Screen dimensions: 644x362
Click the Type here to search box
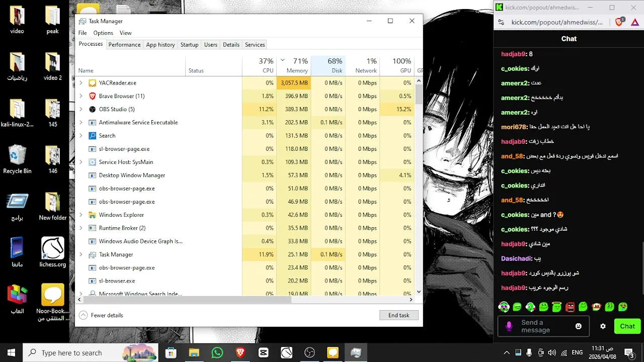click(91, 352)
